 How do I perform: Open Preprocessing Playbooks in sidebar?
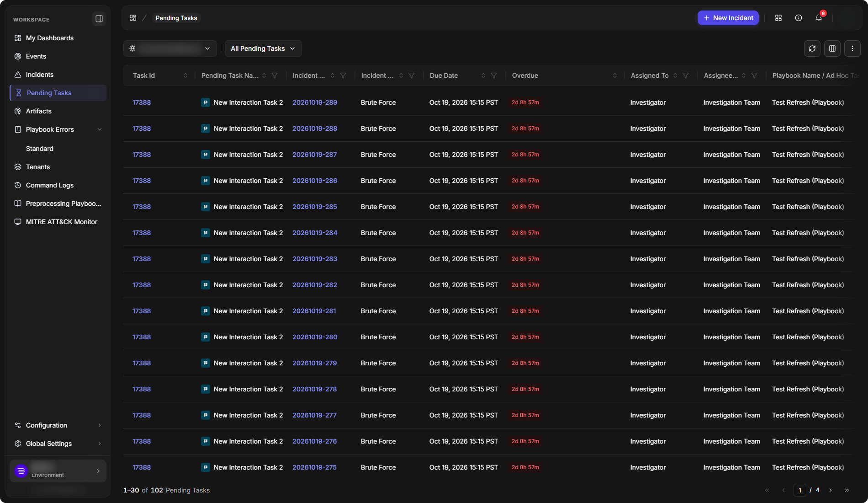click(x=58, y=203)
